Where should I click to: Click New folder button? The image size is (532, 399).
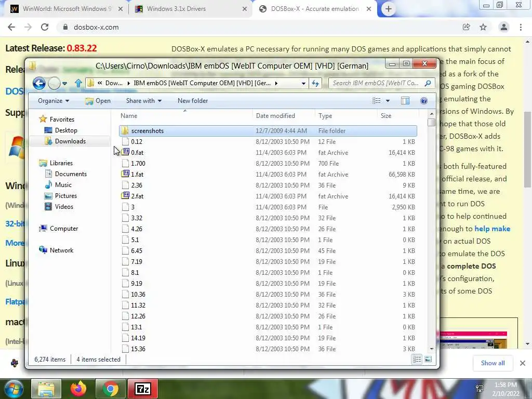tap(192, 101)
